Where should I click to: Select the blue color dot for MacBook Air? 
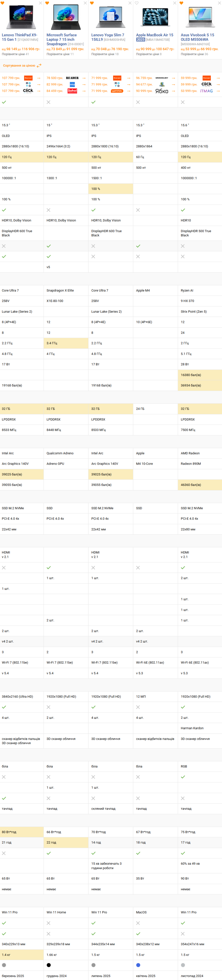[x=138, y=965]
